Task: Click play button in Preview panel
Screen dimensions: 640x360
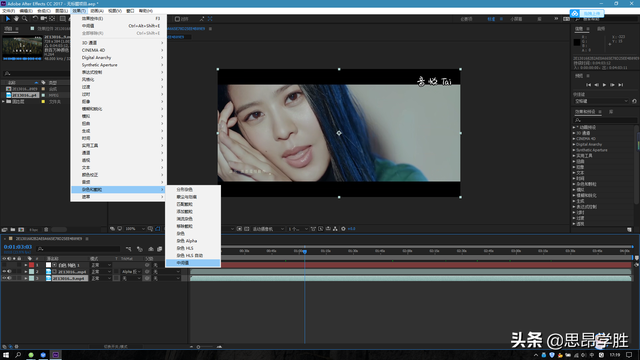Action: 604,85
